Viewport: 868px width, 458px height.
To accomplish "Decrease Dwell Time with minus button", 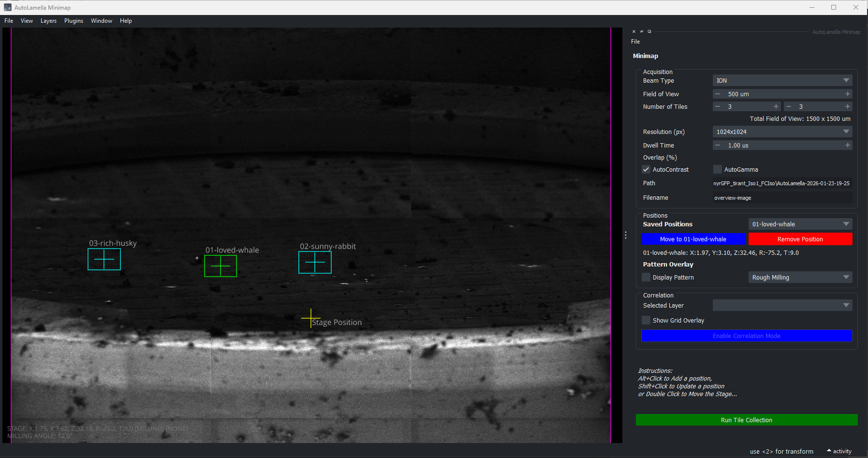I will pos(718,146).
